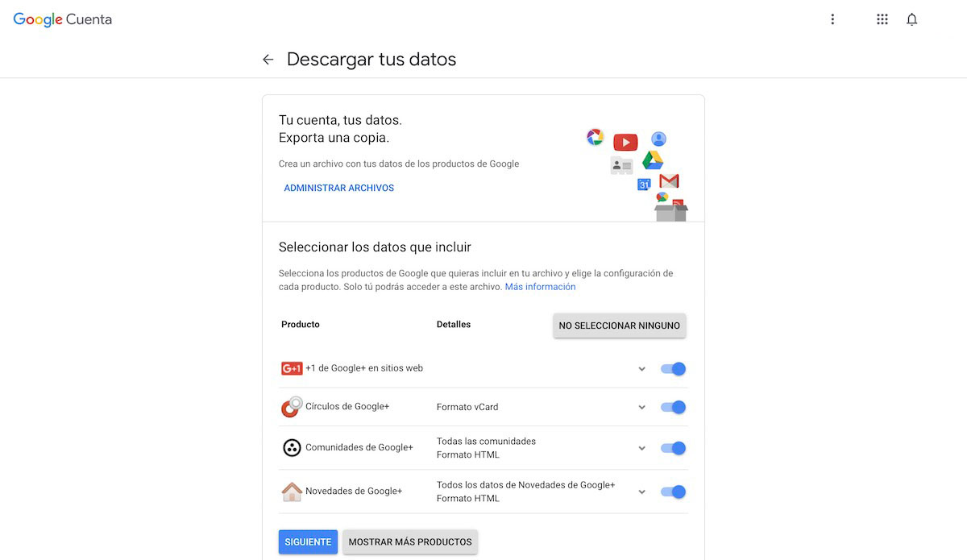Expand +1 de Google+ en sitios web details

(x=642, y=369)
